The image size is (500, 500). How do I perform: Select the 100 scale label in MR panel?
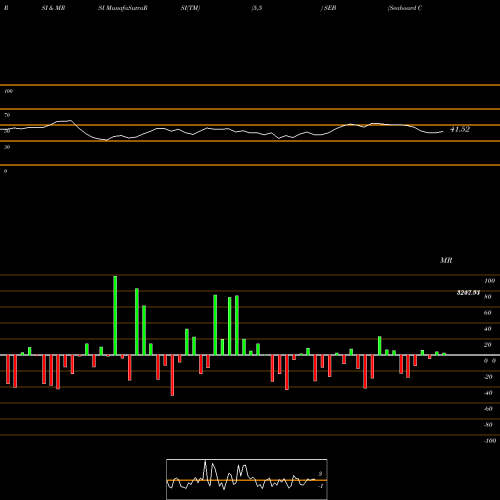(x=489, y=281)
